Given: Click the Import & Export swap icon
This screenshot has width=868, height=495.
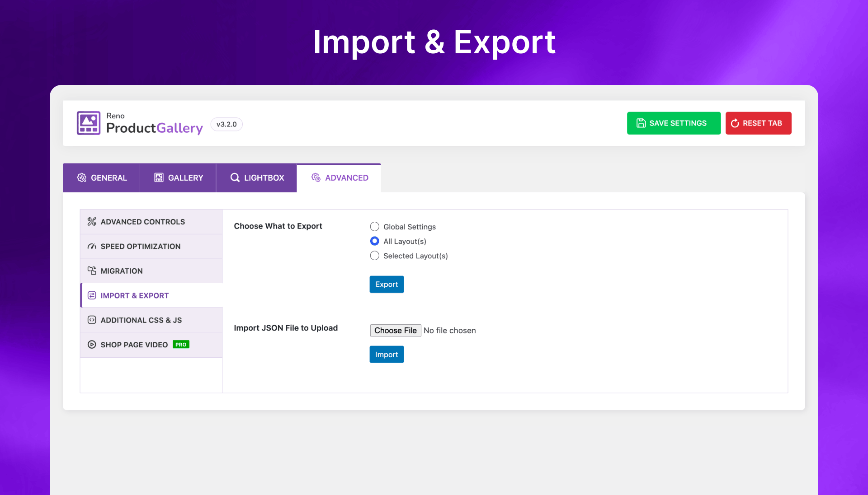Looking at the screenshot, I should pos(92,295).
